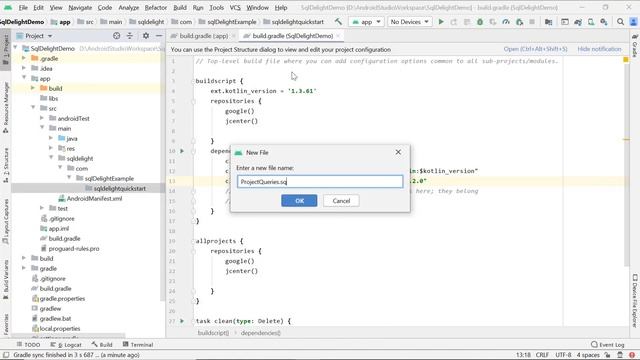Open the No Devices dropdown
This screenshot has height=360, width=640.
click(409, 22)
